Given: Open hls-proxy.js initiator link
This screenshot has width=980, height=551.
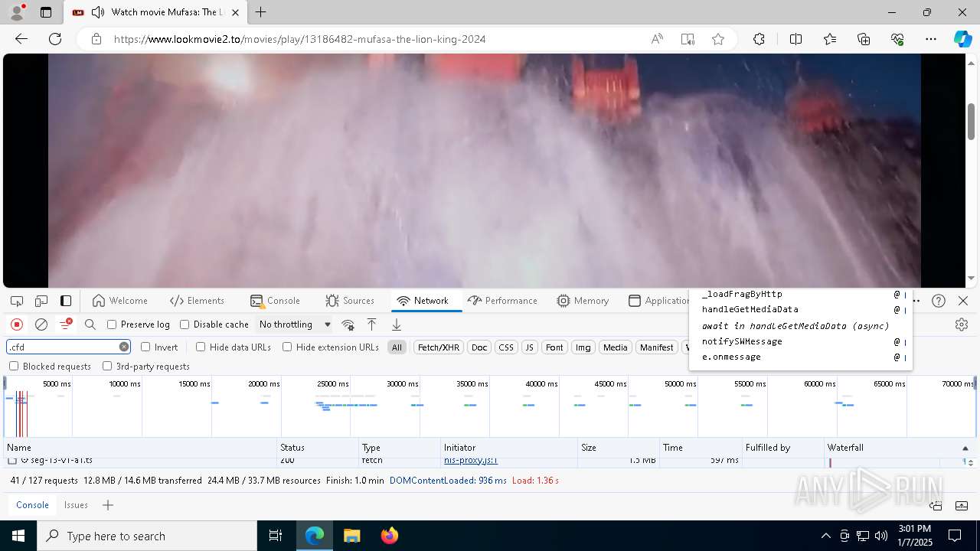Looking at the screenshot, I should pos(471,460).
